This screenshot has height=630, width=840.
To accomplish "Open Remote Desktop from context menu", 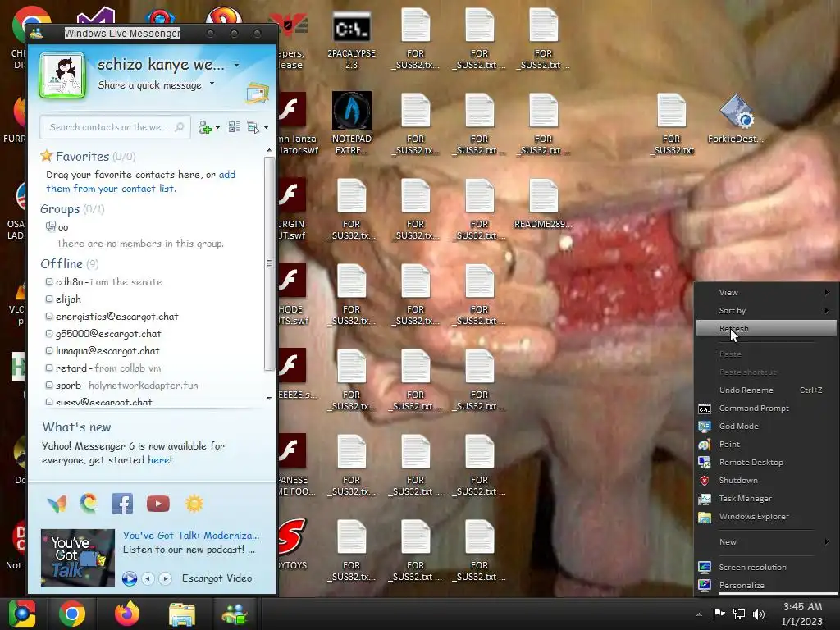I will [x=766, y=463].
